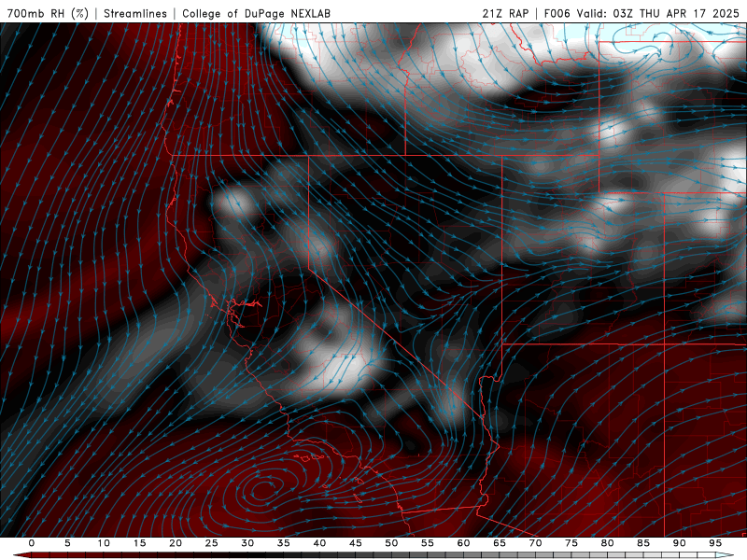Click the "21Z RAP" model run label

click(505, 13)
